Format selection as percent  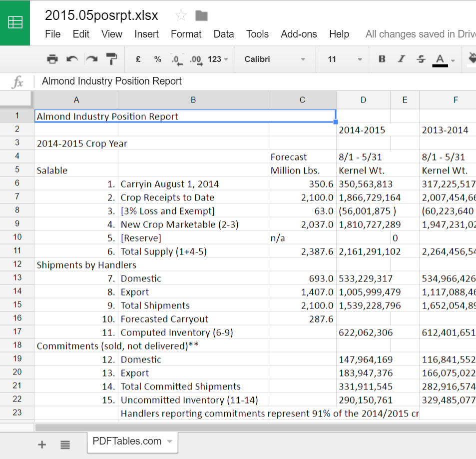157,58
